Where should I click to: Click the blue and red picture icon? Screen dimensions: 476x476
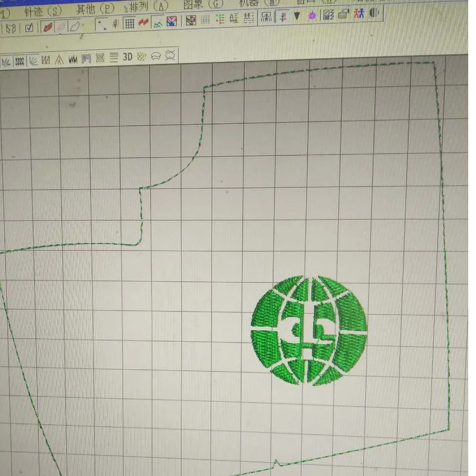tap(171, 22)
